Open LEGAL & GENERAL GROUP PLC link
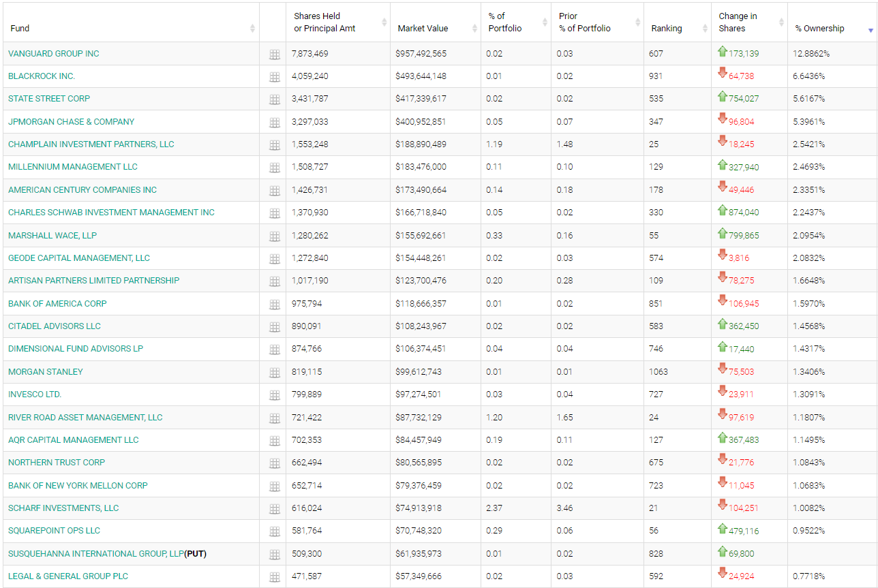Viewport: 878px width, 588px height. (68, 576)
